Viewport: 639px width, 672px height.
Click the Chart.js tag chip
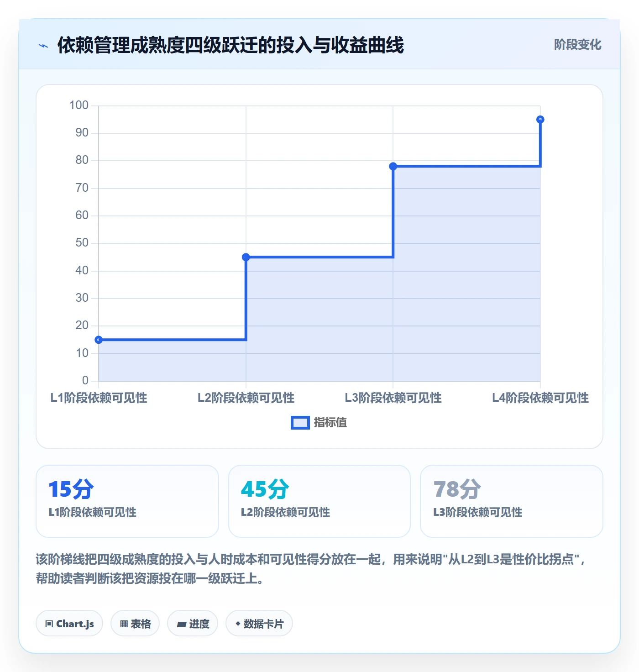pos(69,623)
